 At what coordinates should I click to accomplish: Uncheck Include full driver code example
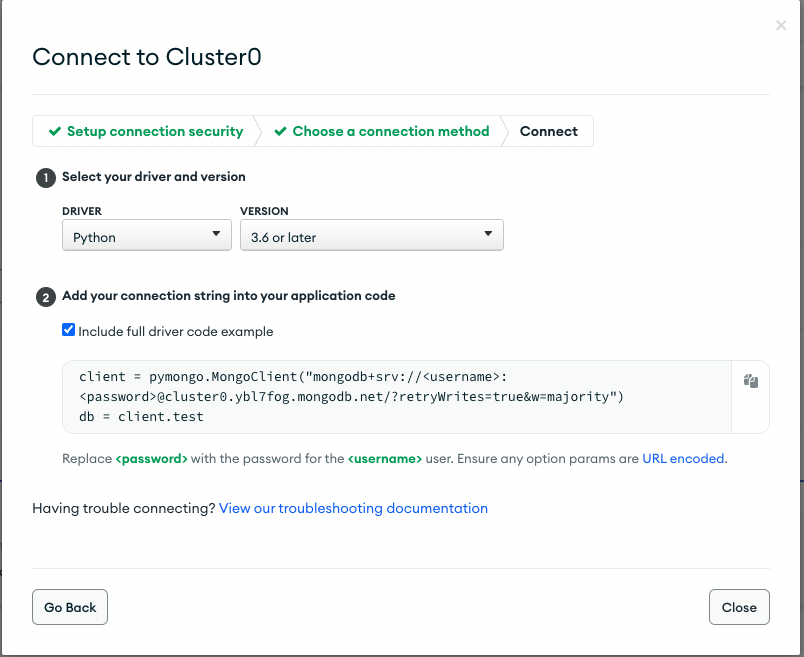(68, 330)
